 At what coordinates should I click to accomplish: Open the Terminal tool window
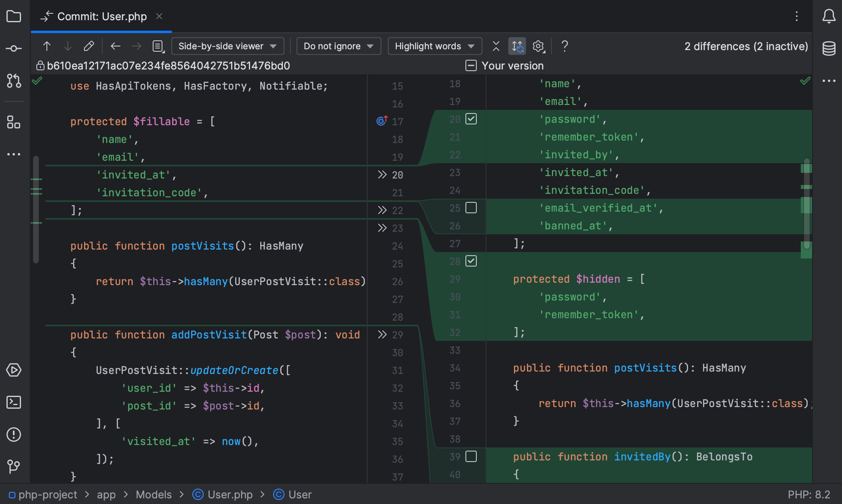tap(14, 402)
